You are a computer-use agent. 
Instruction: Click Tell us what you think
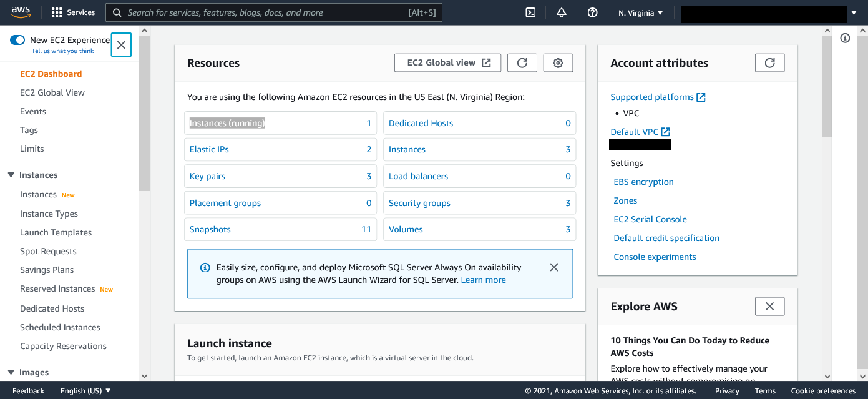(63, 51)
